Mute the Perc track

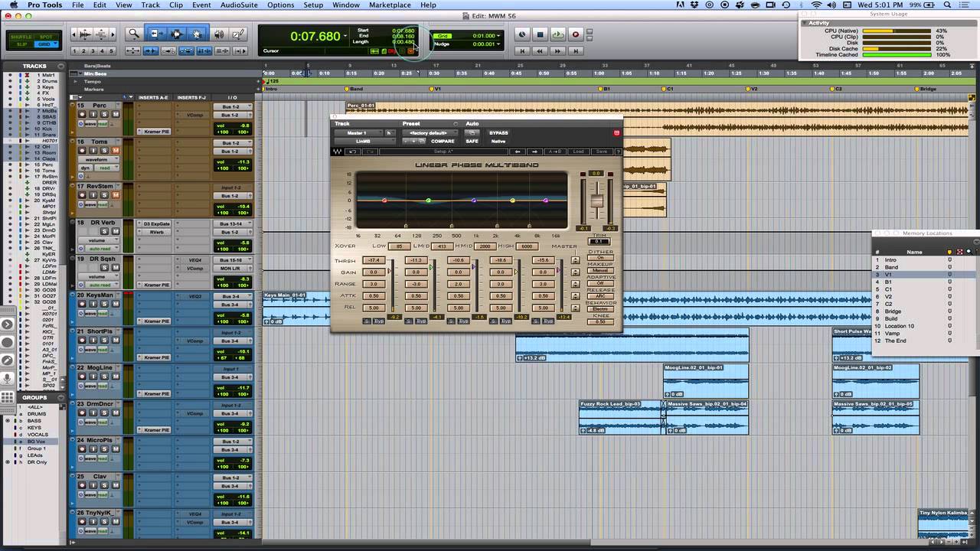pos(116,114)
